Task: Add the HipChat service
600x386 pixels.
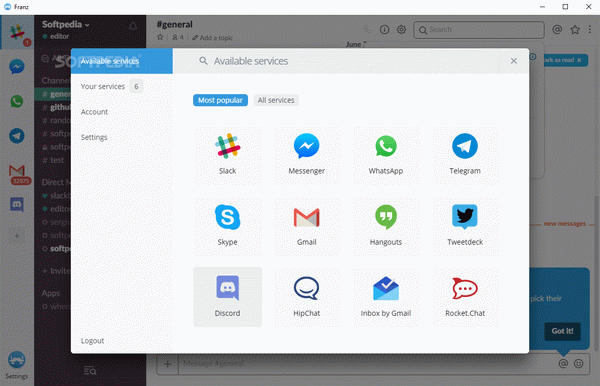Action: coord(307,297)
